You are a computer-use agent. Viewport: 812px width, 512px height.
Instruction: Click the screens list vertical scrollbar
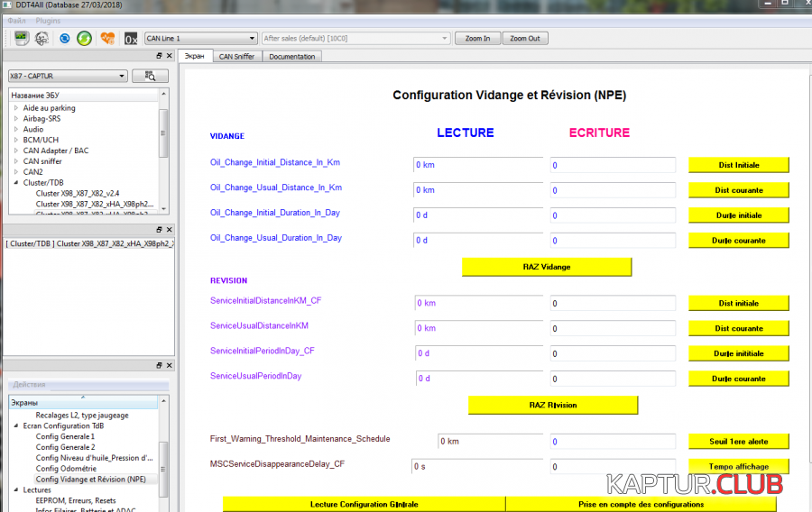click(163, 453)
